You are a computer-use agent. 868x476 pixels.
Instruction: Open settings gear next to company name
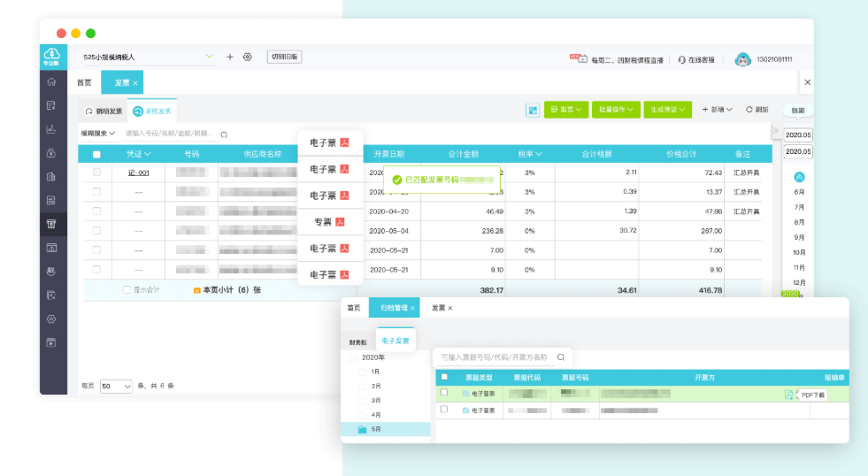pyautogui.click(x=248, y=57)
